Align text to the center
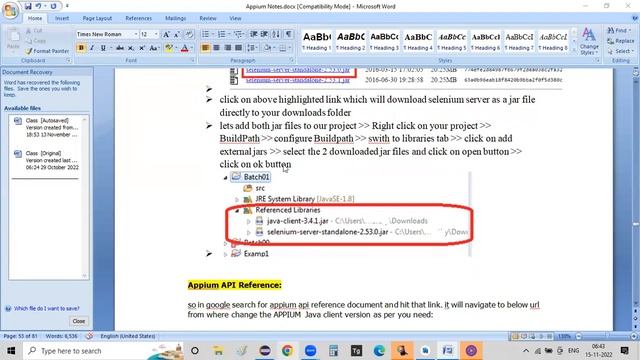This screenshot has height=360, width=640. [216, 48]
